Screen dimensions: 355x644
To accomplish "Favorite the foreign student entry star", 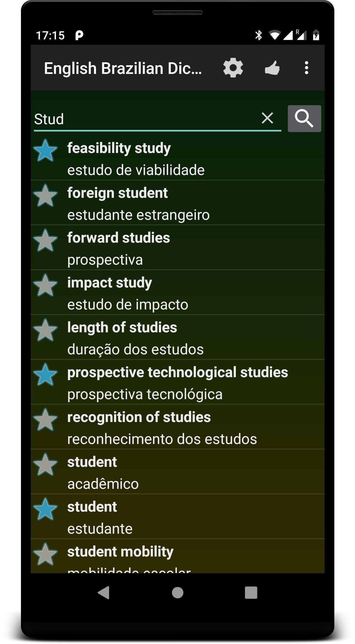I will point(45,195).
